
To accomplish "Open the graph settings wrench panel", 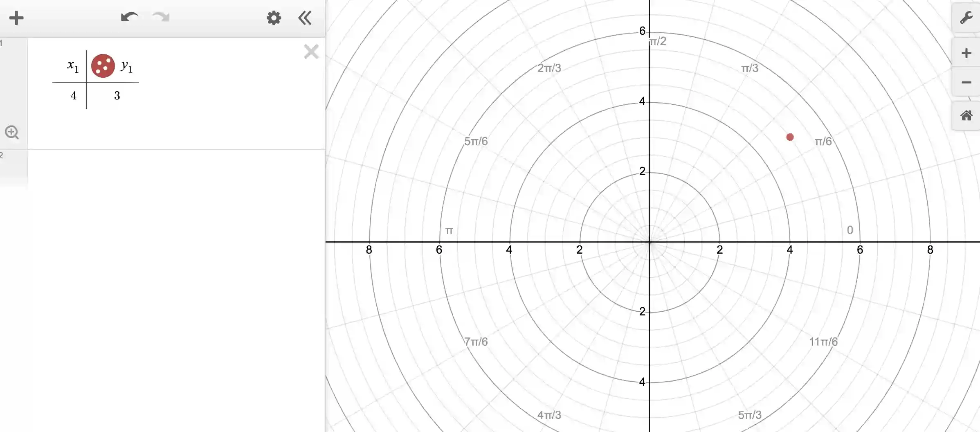I will pos(965,17).
